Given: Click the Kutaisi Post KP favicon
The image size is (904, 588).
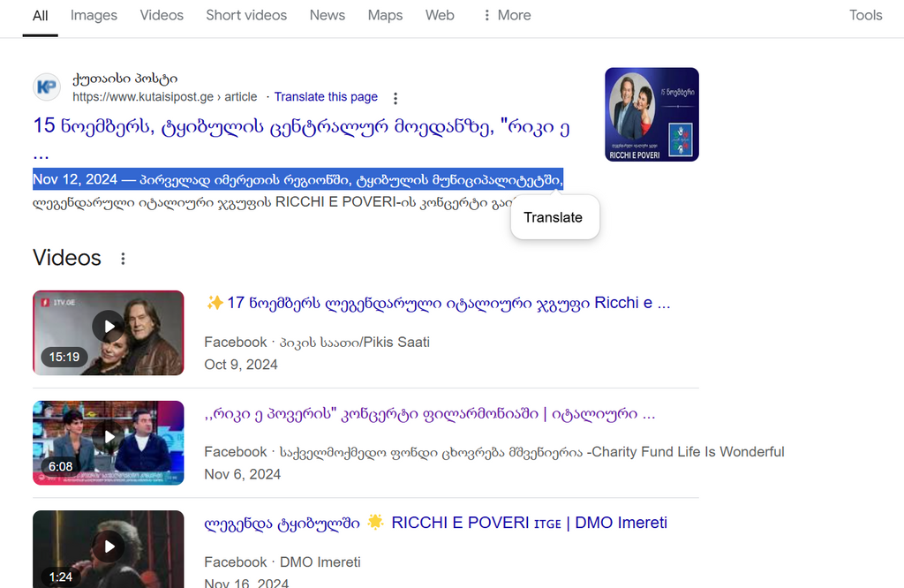Looking at the screenshot, I should click(47, 87).
